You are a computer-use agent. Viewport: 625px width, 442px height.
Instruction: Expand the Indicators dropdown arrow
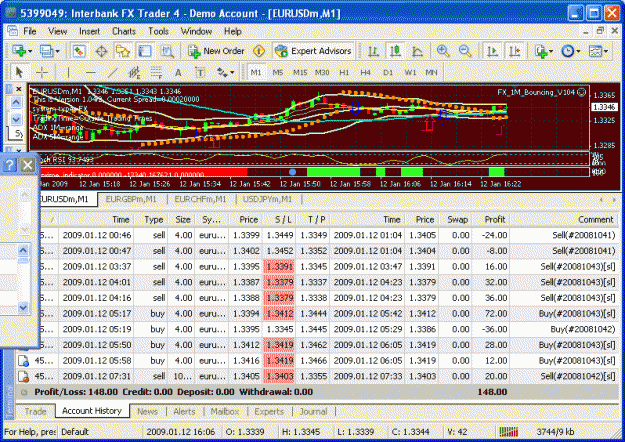coord(551,51)
